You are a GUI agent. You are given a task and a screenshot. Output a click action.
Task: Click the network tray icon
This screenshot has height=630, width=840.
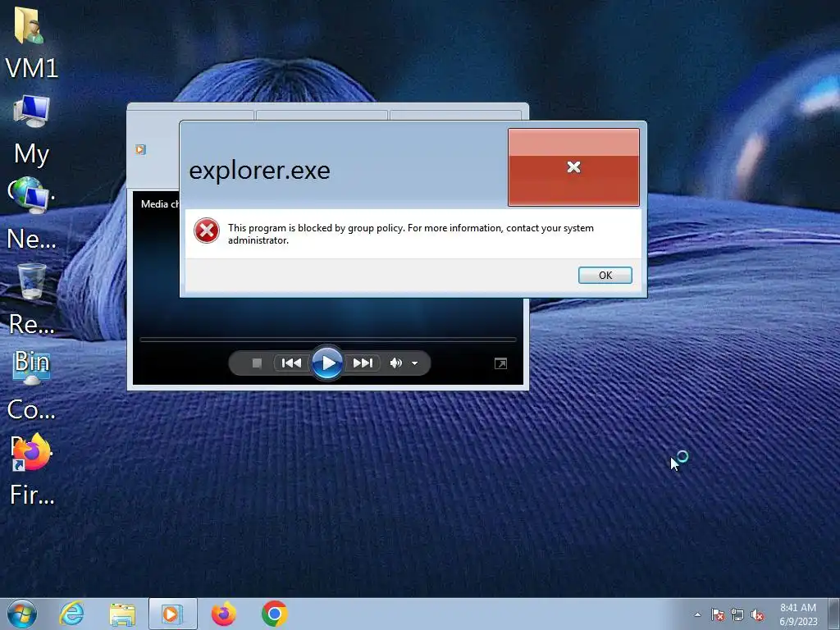[737, 615]
